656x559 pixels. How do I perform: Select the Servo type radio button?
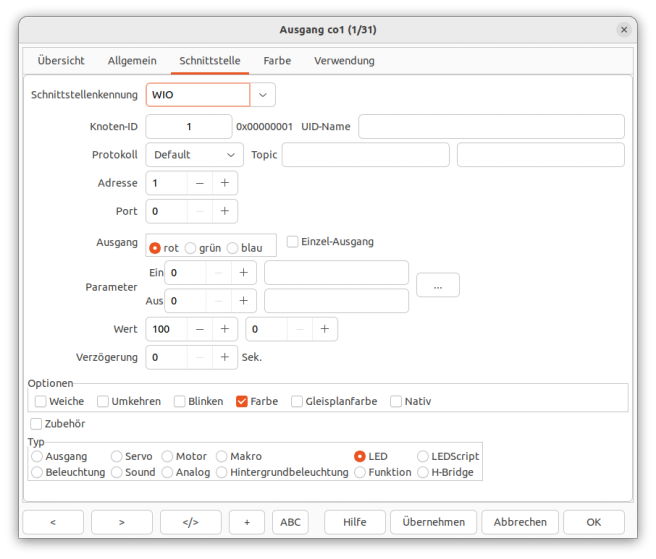117,456
